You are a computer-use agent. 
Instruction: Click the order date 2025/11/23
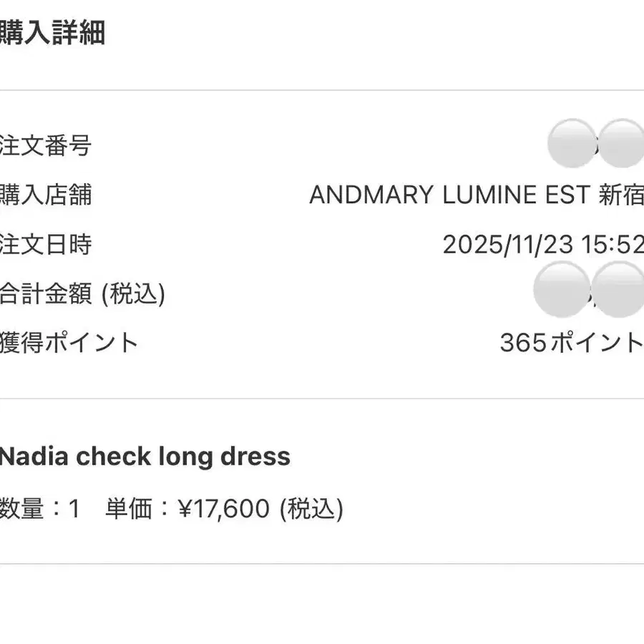(508, 245)
